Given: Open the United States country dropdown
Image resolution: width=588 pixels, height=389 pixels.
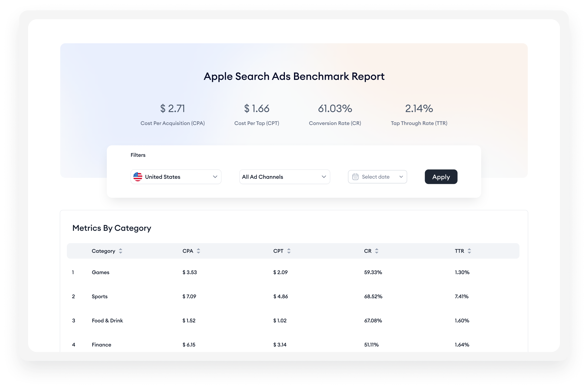Looking at the screenshot, I should 176,177.
